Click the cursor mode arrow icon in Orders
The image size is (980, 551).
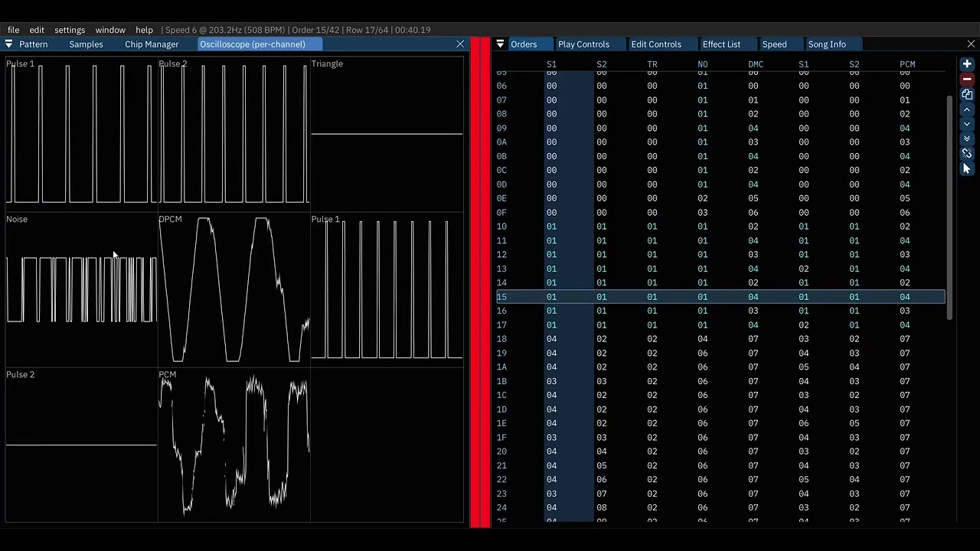click(967, 168)
